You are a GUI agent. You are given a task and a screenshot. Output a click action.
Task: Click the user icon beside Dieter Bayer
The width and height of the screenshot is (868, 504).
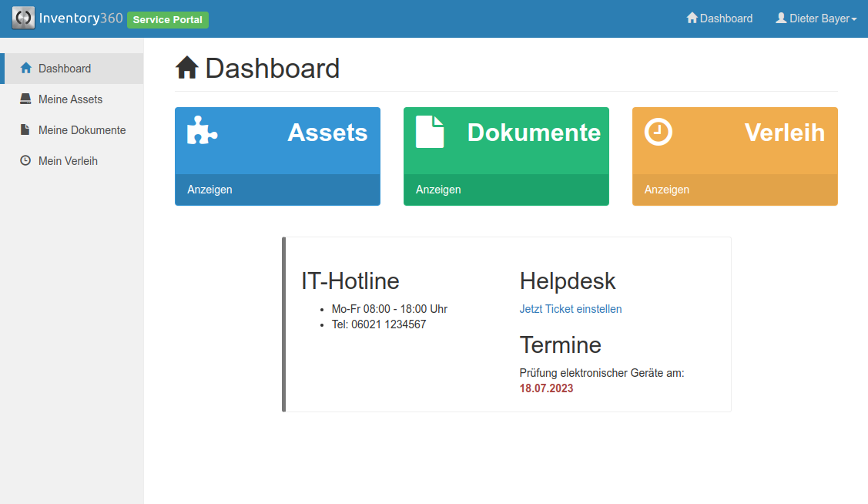[x=780, y=18]
